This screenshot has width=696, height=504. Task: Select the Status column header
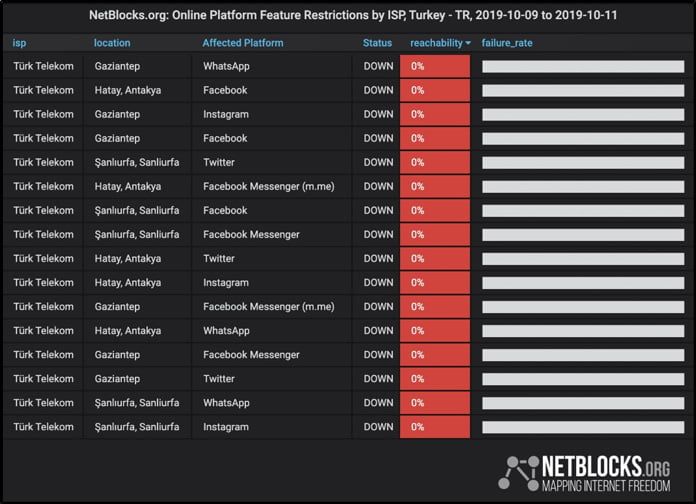377,43
